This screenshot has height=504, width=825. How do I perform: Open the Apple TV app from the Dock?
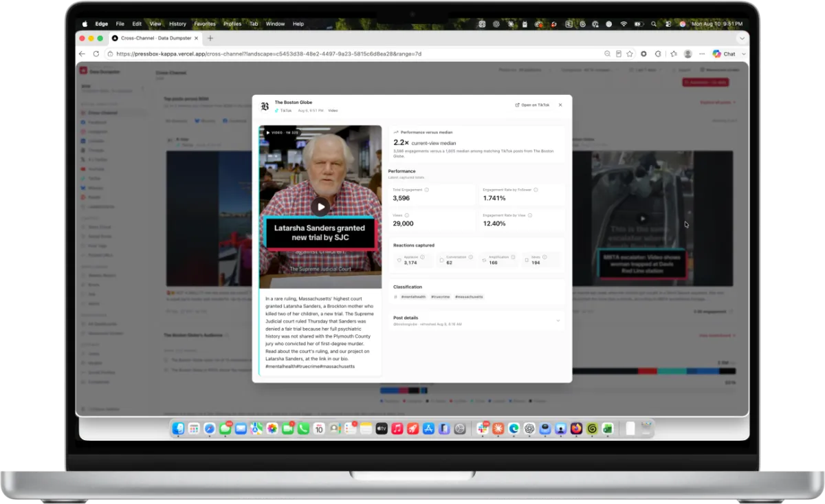pos(382,428)
